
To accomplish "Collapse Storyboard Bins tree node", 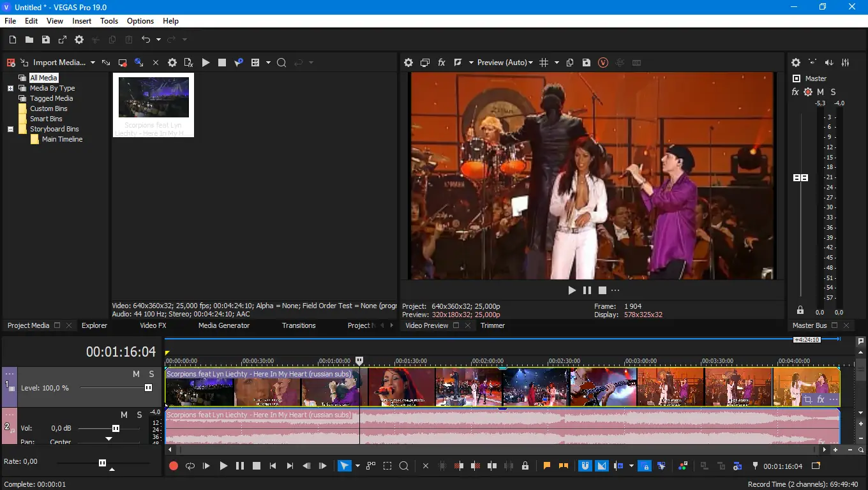I will (10, 130).
